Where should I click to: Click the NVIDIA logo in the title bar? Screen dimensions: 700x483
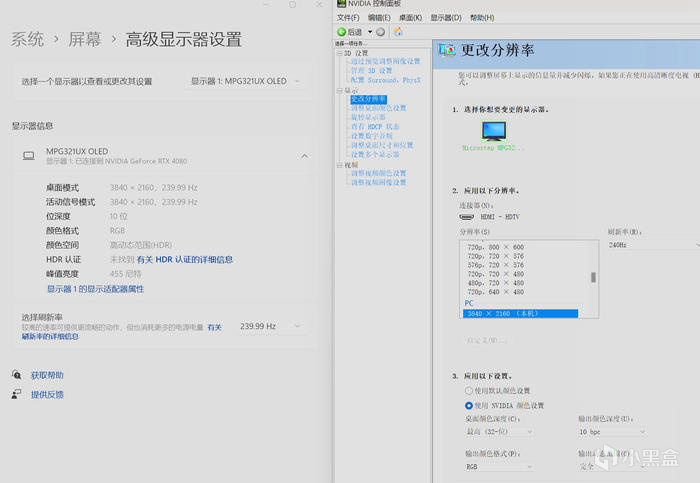342,4
